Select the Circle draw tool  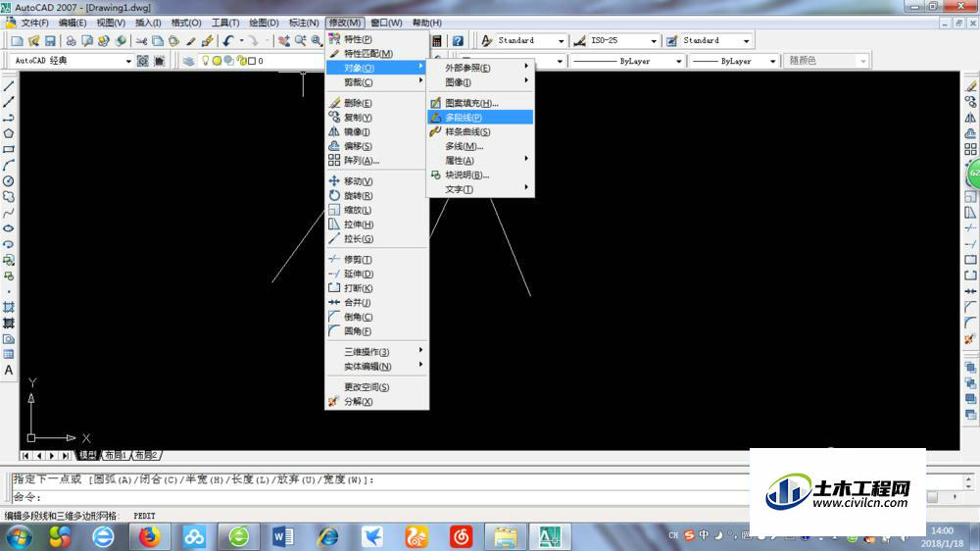coord(9,180)
